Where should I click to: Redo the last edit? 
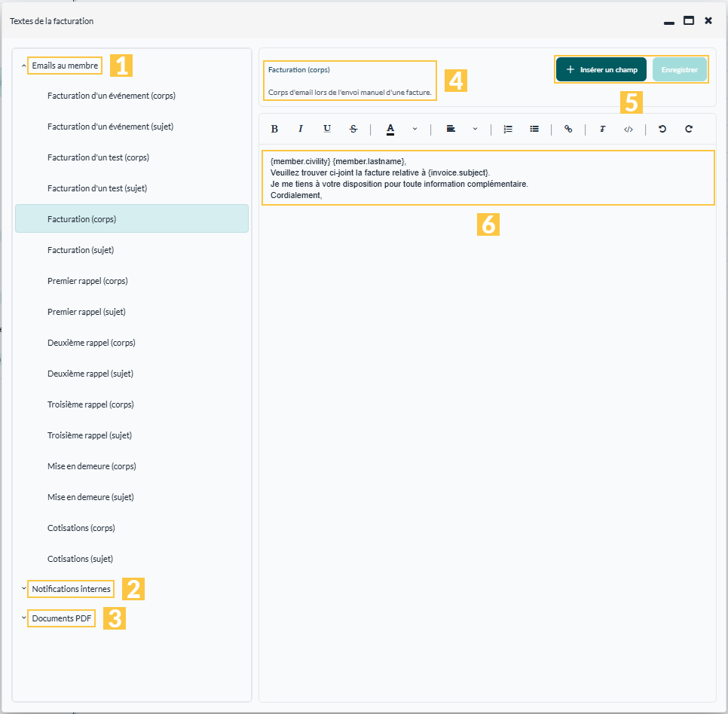pos(689,129)
